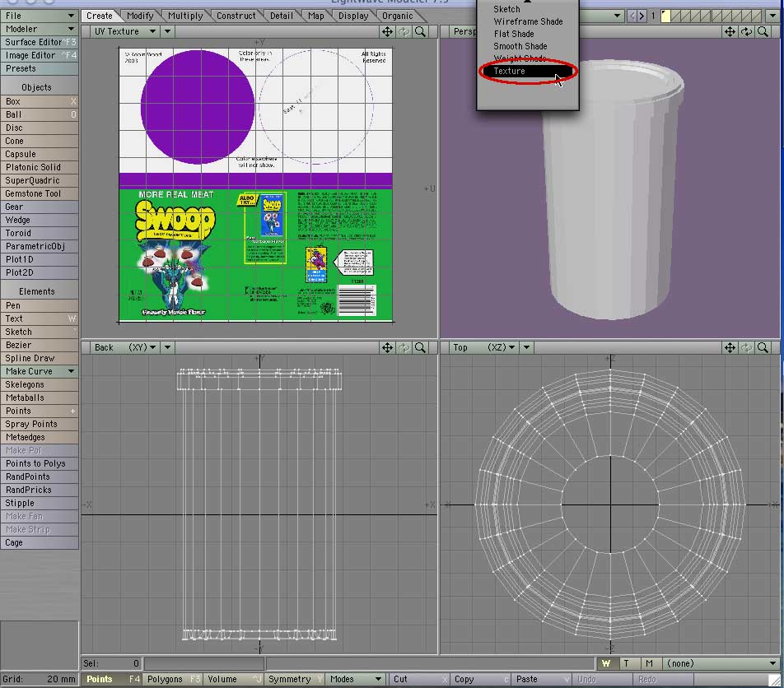Choose Texture in the view style menu

pyautogui.click(x=528, y=72)
